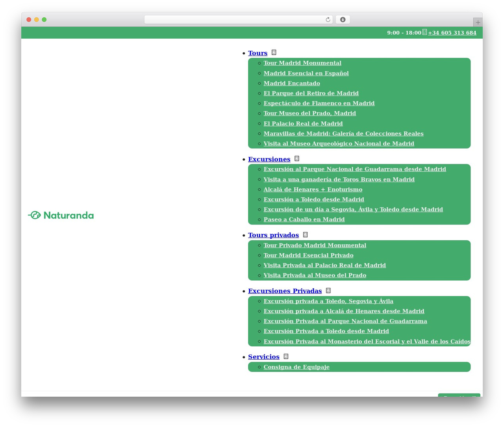Image resolution: width=504 pixels, height=427 pixels.
Task: Open Madrid Encantado tour
Action: (x=292, y=83)
